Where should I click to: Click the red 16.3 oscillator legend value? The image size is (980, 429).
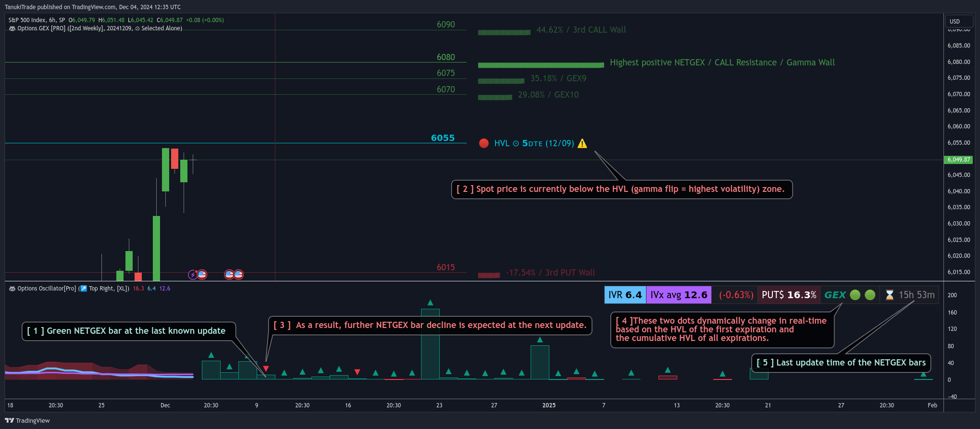click(138, 289)
